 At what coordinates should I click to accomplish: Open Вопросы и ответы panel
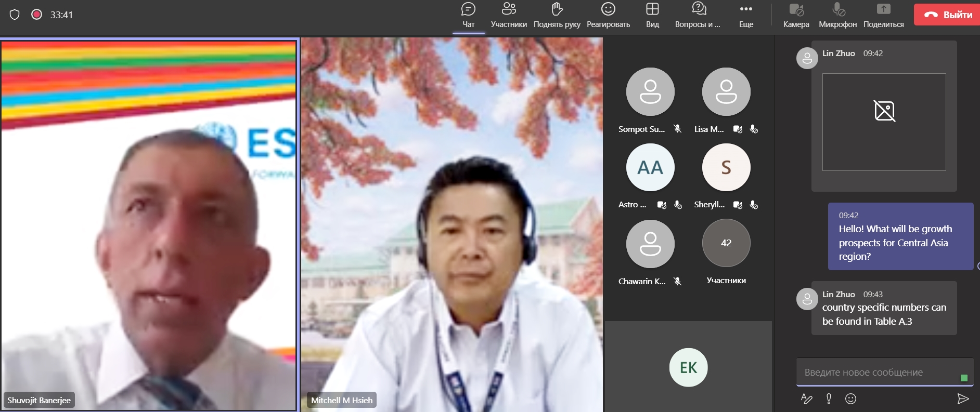pos(698,16)
